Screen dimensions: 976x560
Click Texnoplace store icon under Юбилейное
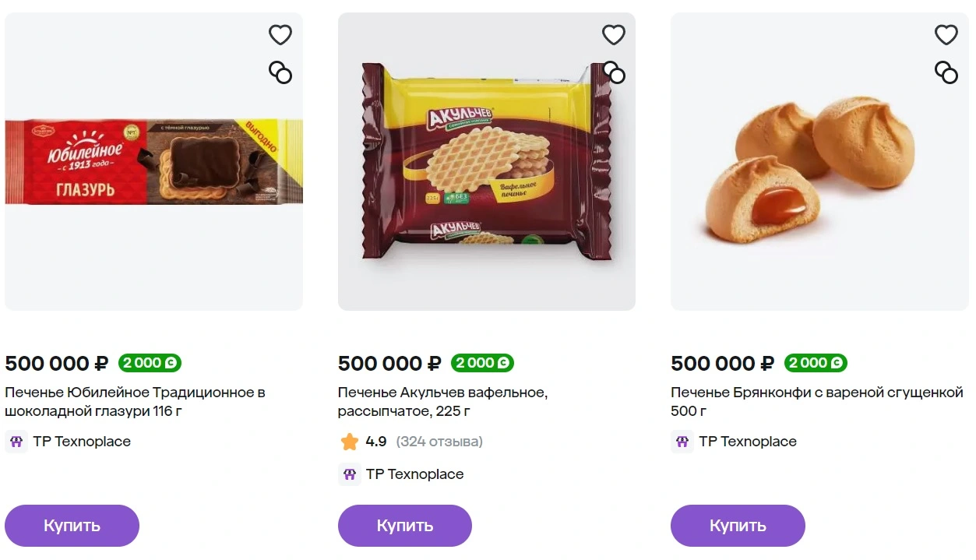(x=16, y=442)
